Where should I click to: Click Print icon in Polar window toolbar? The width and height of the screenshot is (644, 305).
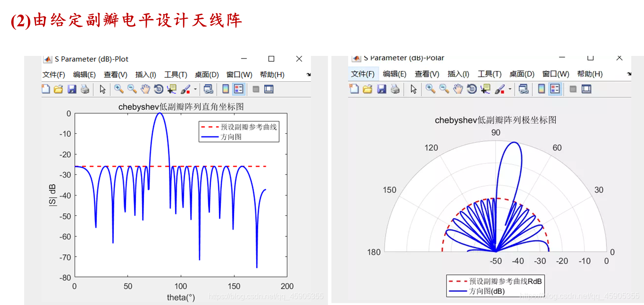[x=395, y=89]
